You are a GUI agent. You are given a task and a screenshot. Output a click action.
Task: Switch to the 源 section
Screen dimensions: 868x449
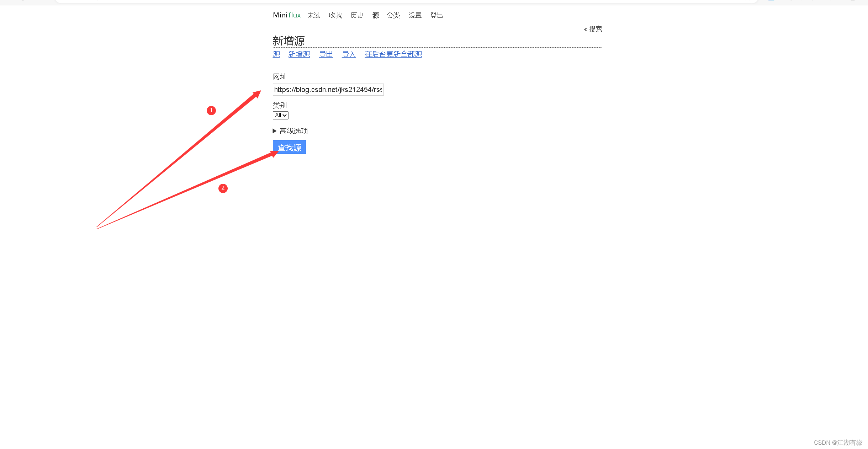coord(375,15)
